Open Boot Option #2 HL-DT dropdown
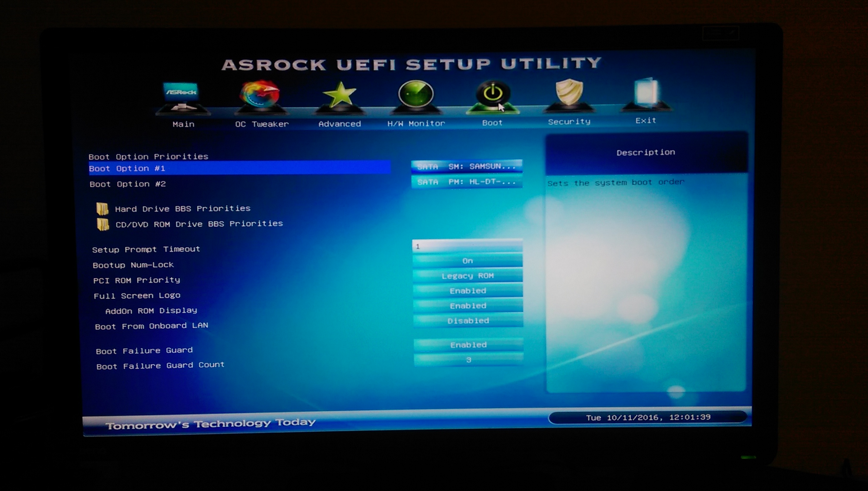Image resolution: width=868 pixels, height=491 pixels. pyautogui.click(x=467, y=182)
